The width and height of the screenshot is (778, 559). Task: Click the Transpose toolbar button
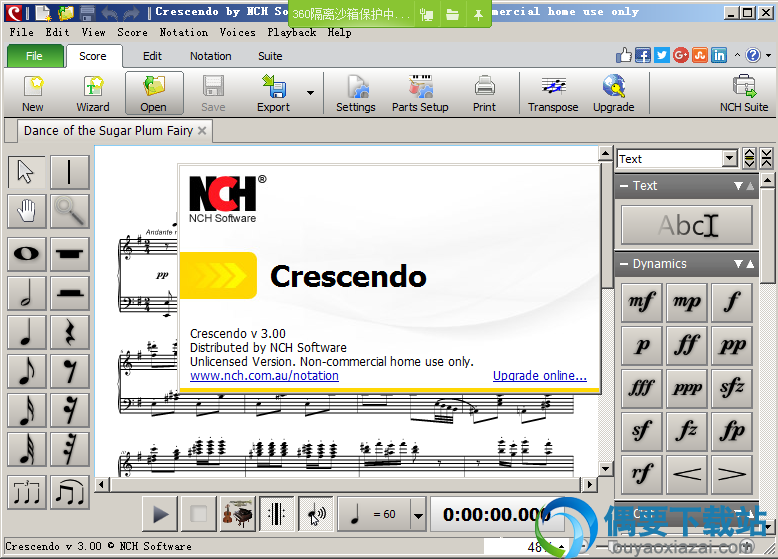click(x=553, y=93)
